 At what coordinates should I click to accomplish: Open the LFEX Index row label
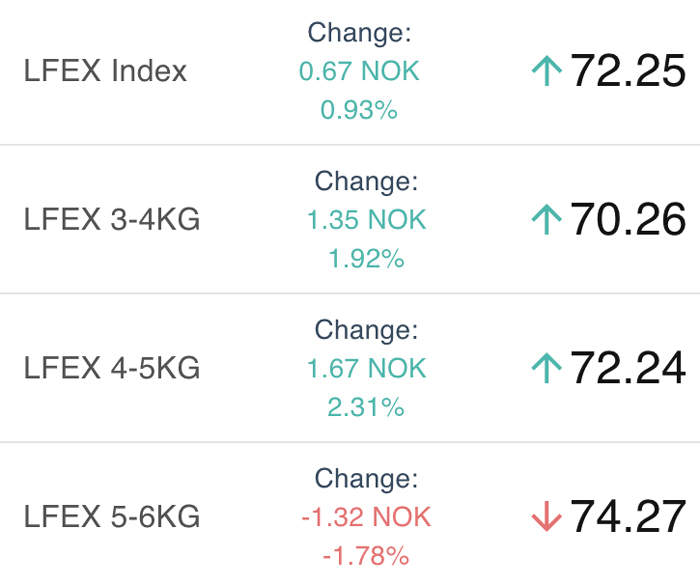[x=105, y=71]
